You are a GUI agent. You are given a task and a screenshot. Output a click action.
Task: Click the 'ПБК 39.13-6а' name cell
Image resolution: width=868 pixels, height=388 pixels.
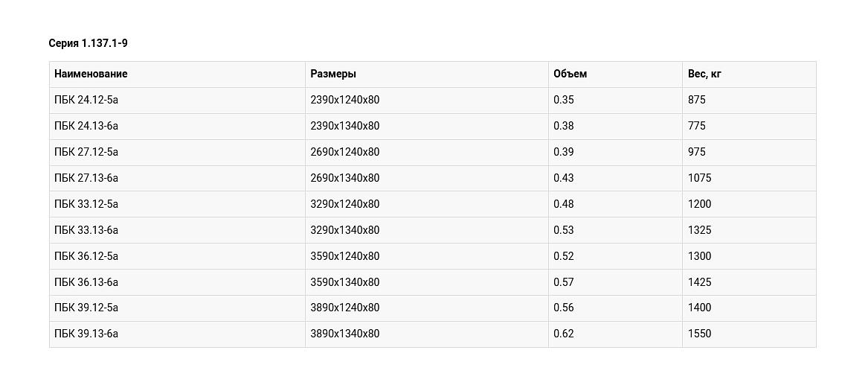pos(86,334)
